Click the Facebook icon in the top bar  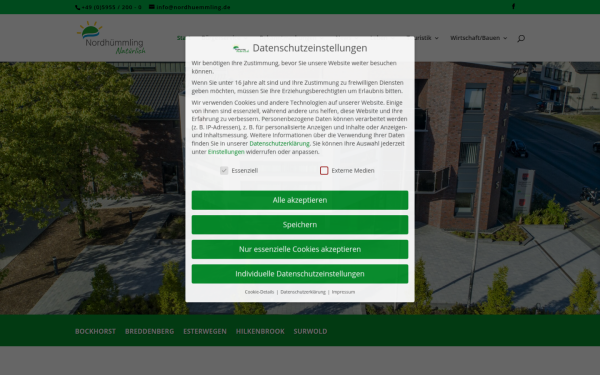(513, 7)
